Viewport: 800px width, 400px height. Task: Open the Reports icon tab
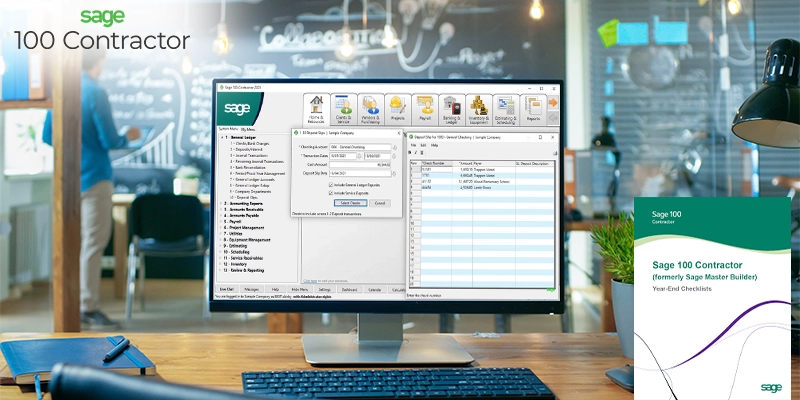coord(533,107)
